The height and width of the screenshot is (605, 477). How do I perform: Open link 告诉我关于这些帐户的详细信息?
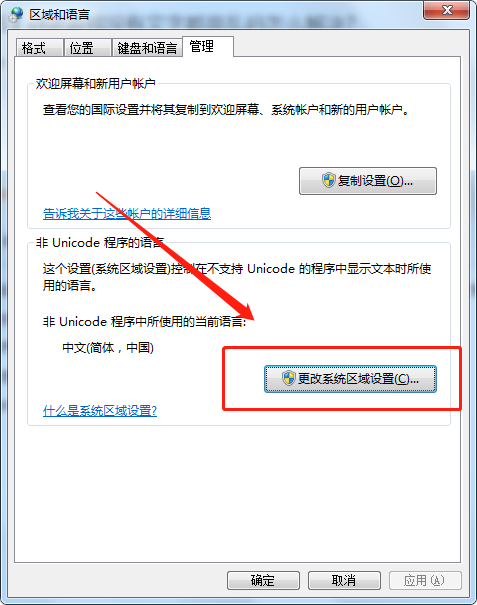click(x=127, y=213)
